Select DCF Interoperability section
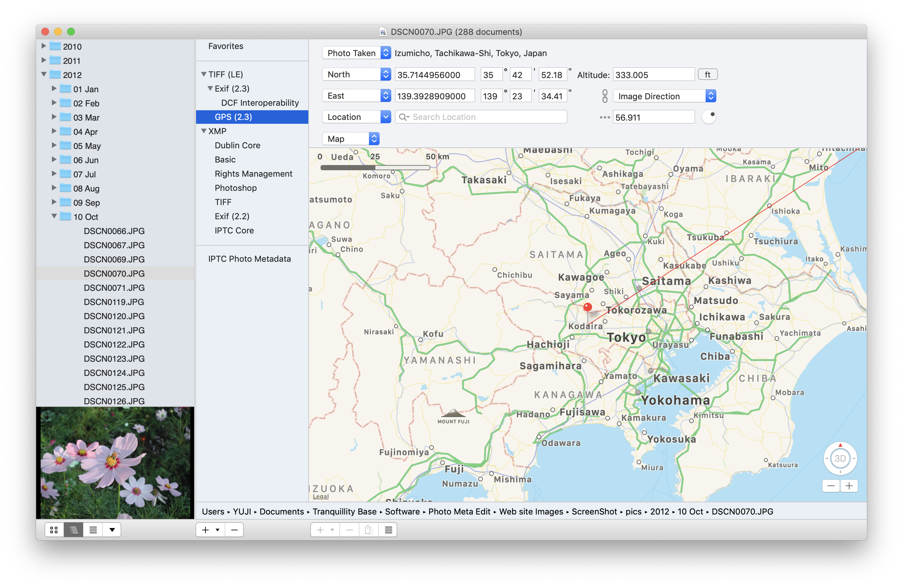Screen dimensions: 903x588 click(260, 103)
